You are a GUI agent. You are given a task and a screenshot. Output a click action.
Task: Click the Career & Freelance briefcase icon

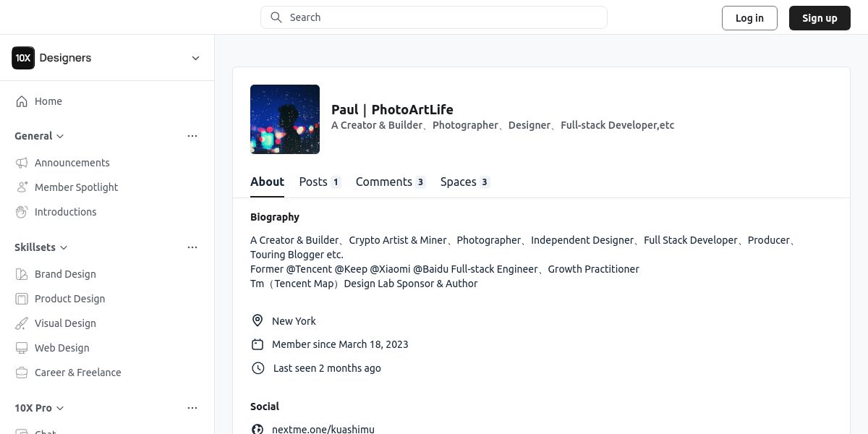click(x=22, y=373)
